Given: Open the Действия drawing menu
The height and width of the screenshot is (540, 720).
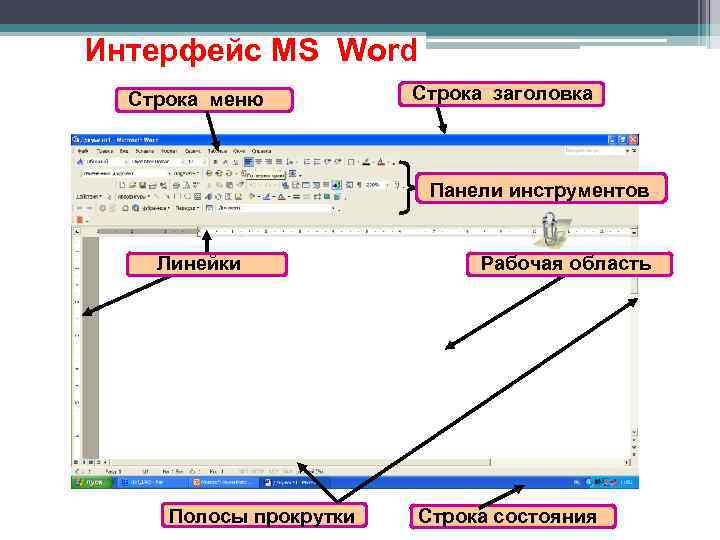Looking at the screenshot, I should 89,197.
